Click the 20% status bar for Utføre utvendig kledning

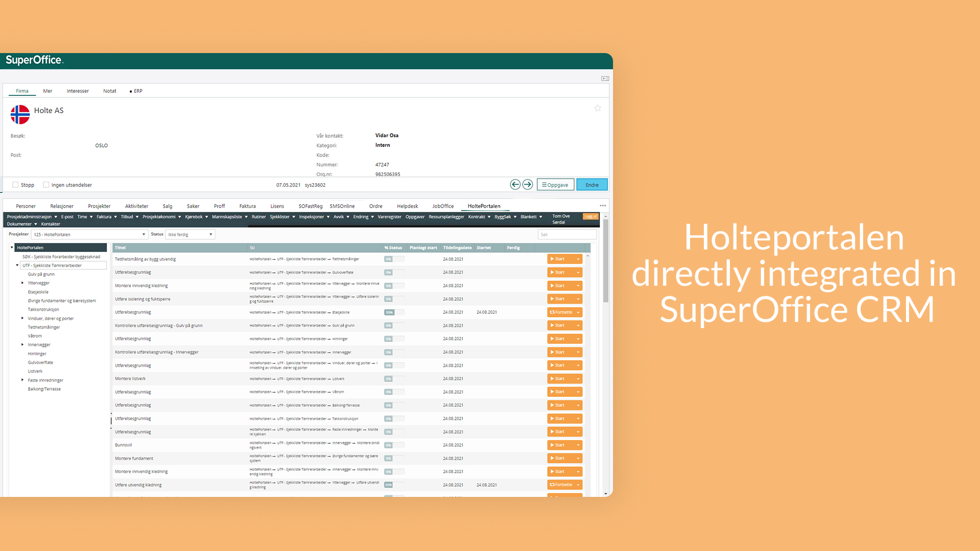pos(394,485)
